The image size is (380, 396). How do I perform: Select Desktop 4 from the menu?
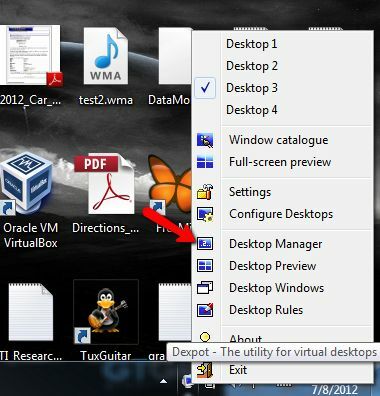(283, 110)
